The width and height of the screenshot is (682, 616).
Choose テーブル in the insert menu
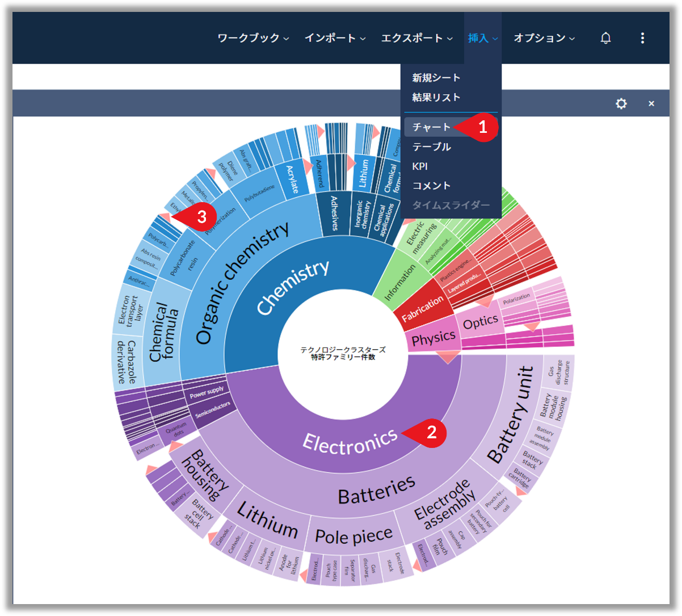[x=431, y=147]
